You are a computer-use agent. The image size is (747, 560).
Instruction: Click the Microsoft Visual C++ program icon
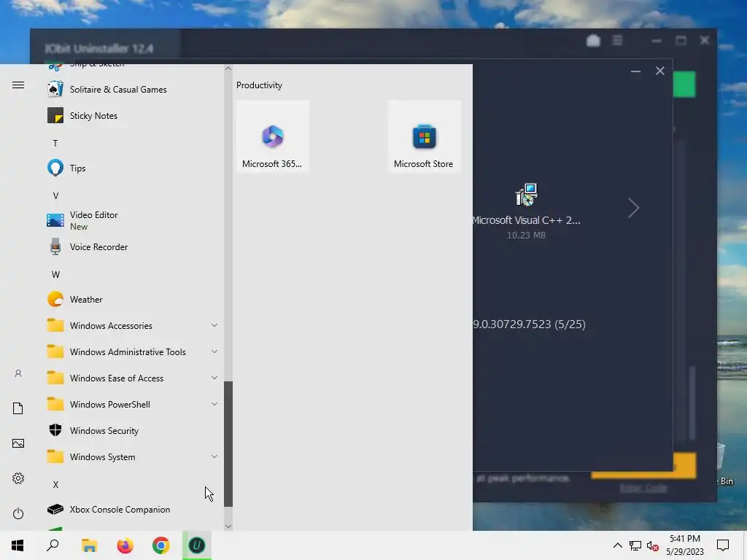click(x=527, y=194)
